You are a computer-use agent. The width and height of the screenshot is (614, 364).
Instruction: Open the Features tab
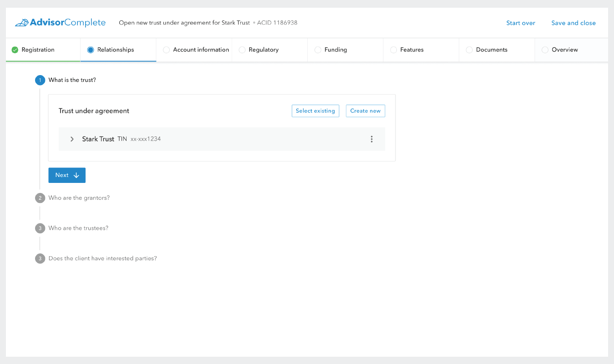pos(412,50)
